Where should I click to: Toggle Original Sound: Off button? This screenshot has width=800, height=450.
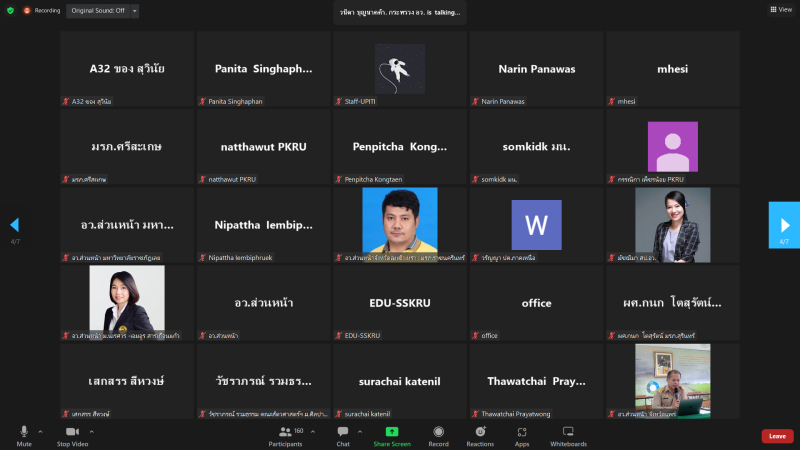pyautogui.click(x=97, y=10)
